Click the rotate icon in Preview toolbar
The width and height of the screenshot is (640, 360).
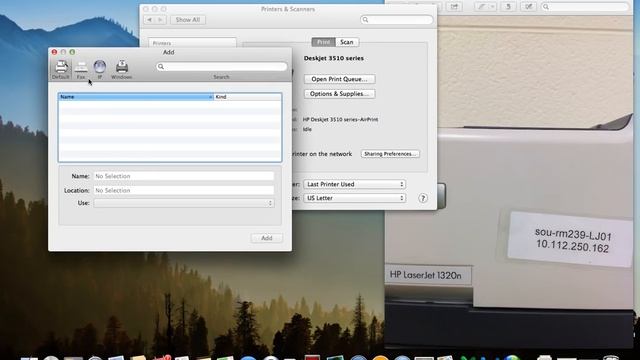(508, 7)
